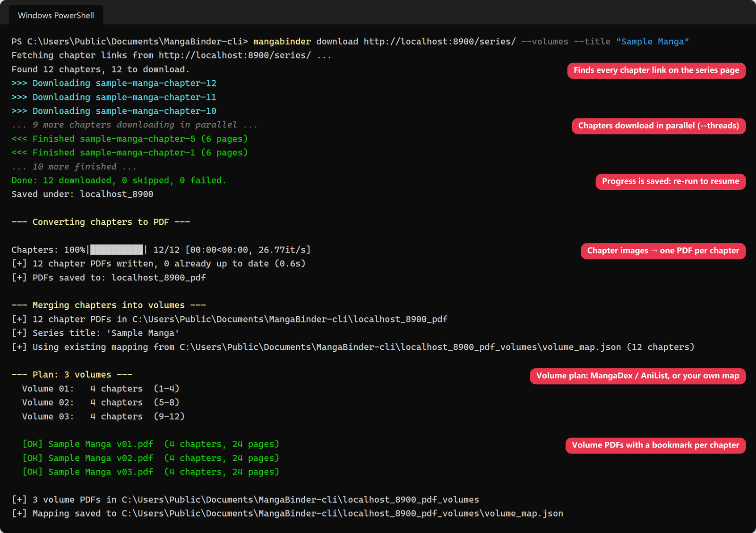The height and width of the screenshot is (533, 756).
Task: Click the "Series title: 'Sample Manga'" line
Action: (95, 333)
